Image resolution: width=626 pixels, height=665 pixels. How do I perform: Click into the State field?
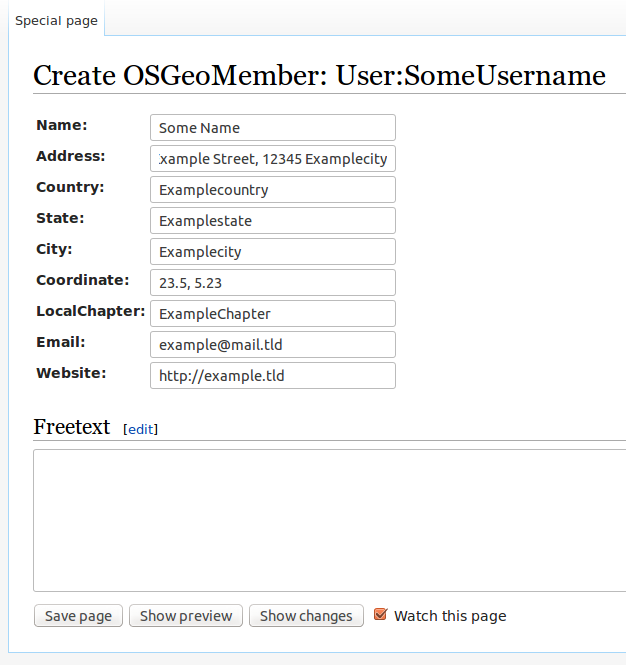[272, 221]
